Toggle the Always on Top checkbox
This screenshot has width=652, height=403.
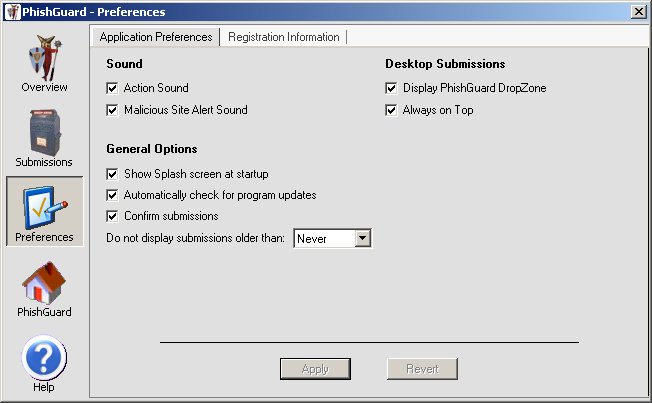tap(391, 110)
